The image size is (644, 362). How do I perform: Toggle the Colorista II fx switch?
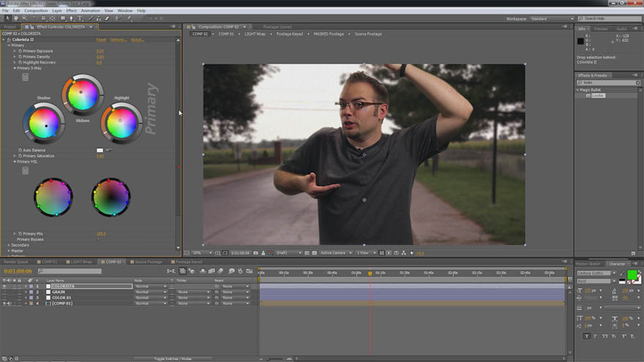9,39
